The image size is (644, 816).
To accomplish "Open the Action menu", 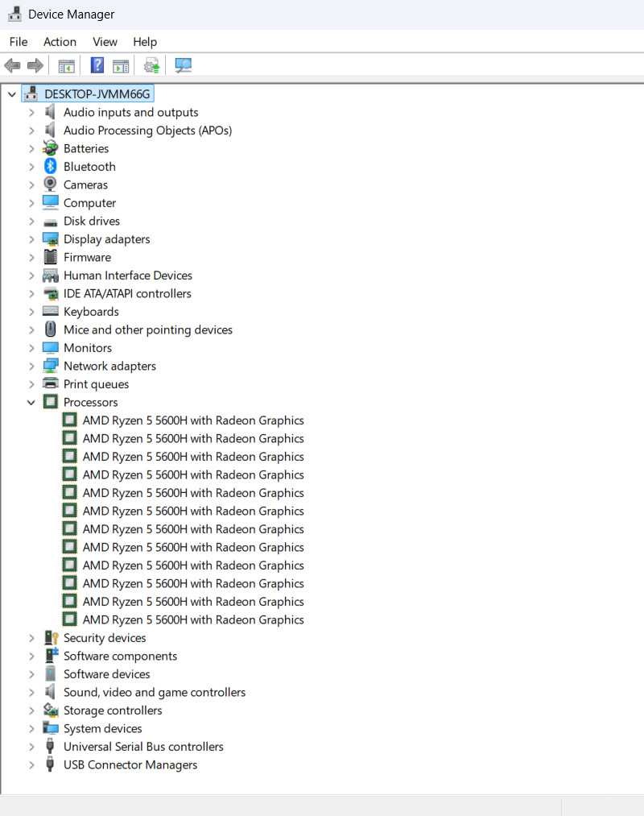I will tap(60, 42).
